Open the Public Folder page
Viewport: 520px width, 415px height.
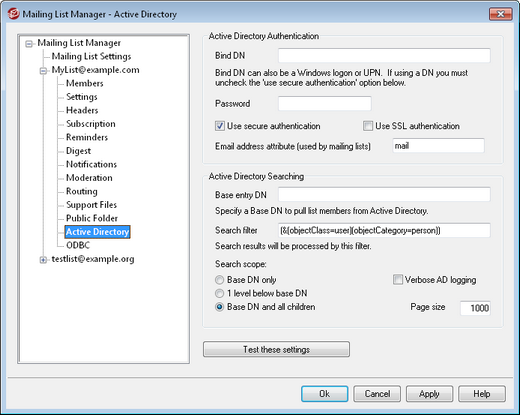coord(92,218)
